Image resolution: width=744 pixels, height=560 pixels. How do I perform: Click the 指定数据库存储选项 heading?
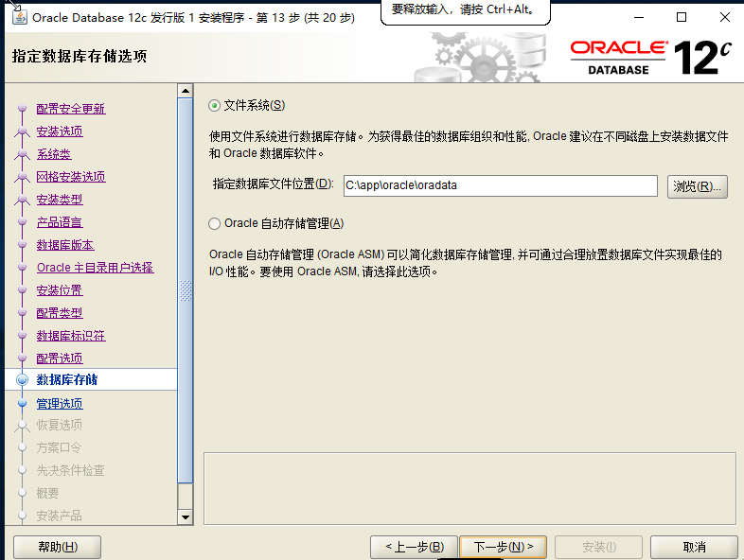[80, 56]
